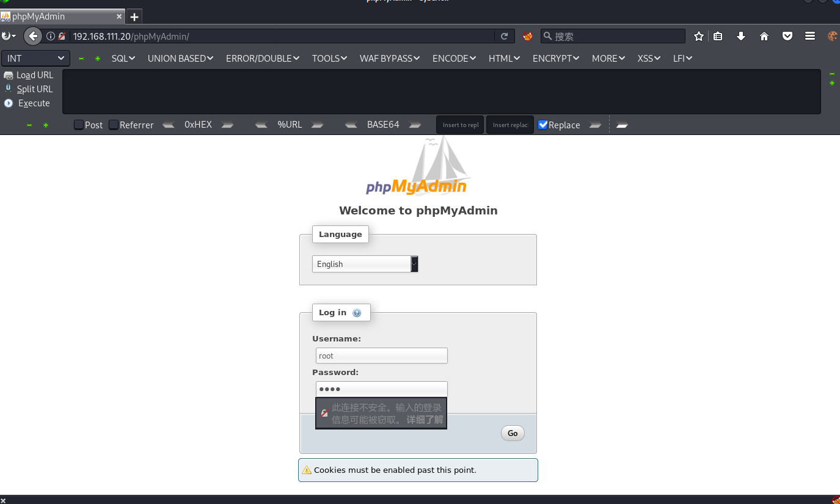
Task: Click the Go button to log in
Action: [x=513, y=433]
